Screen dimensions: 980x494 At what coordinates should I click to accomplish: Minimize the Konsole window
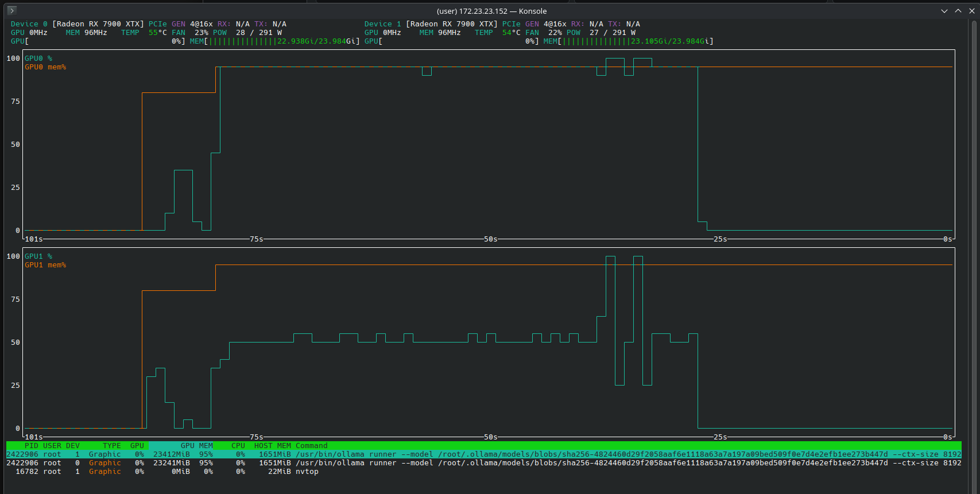coord(944,11)
